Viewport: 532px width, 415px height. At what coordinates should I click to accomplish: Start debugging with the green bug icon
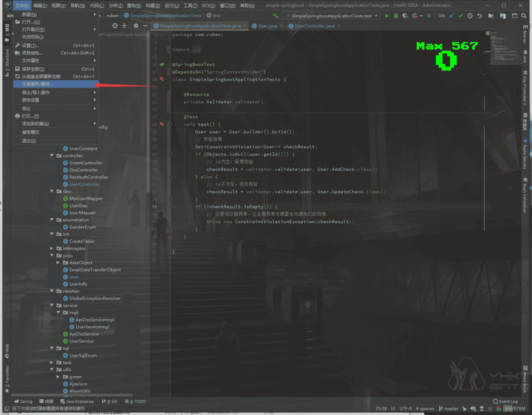pos(396,16)
